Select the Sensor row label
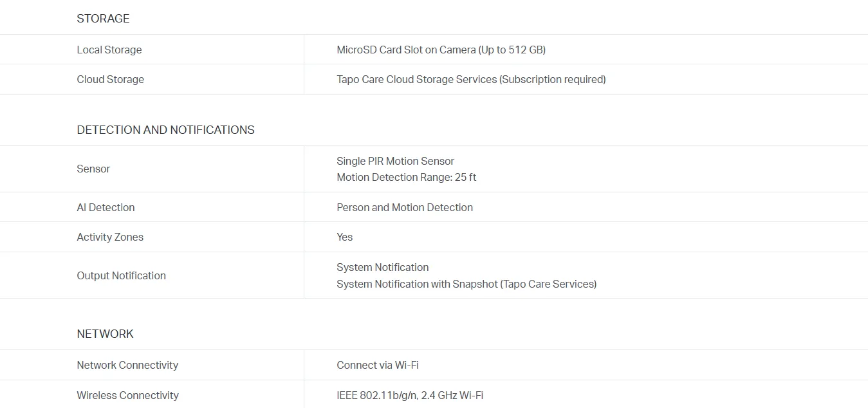 pyautogui.click(x=93, y=169)
